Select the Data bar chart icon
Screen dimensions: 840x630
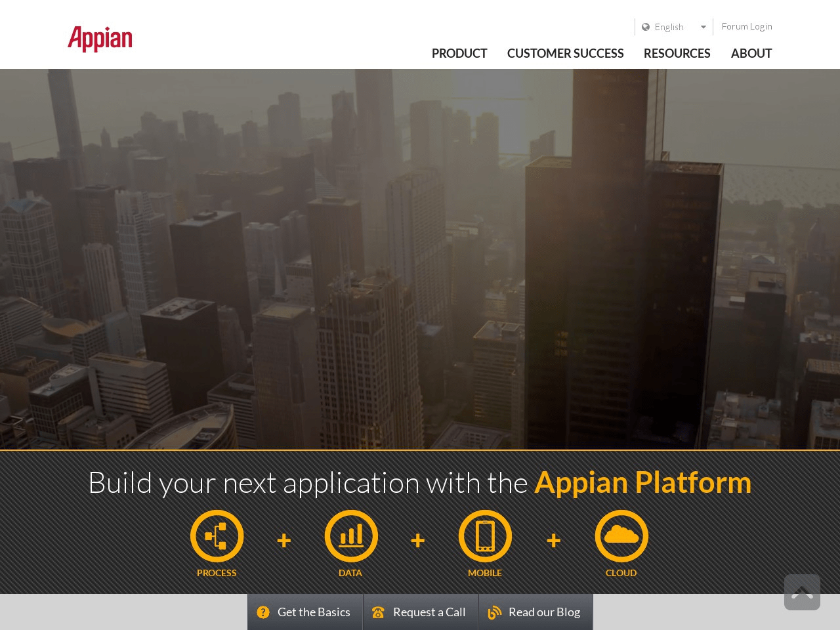point(351,536)
